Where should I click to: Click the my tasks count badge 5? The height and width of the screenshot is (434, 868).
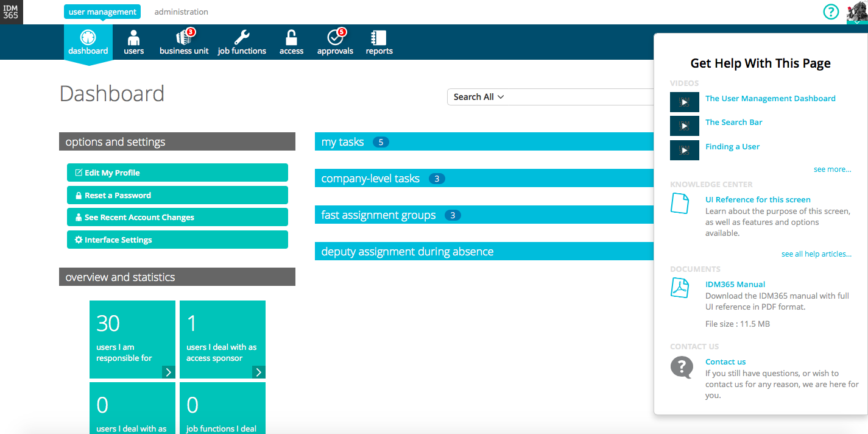point(381,142)
